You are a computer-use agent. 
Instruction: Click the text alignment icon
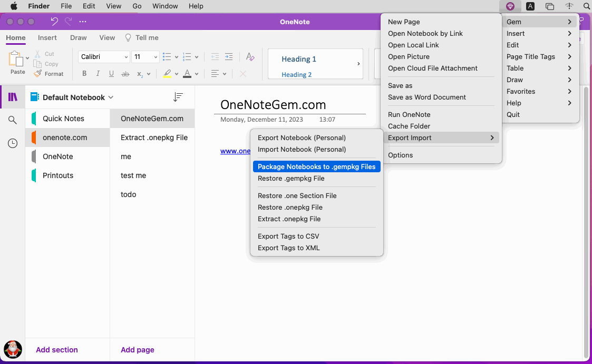215,74
